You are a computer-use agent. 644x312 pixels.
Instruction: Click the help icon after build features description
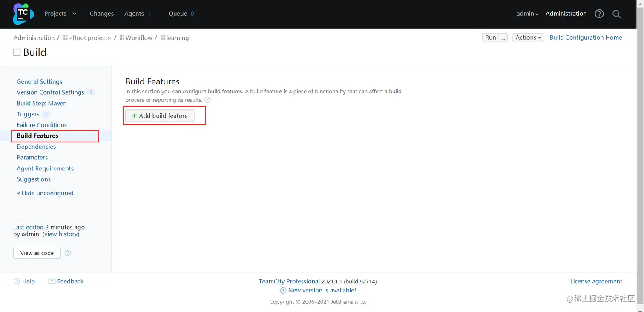click(207, 100)
